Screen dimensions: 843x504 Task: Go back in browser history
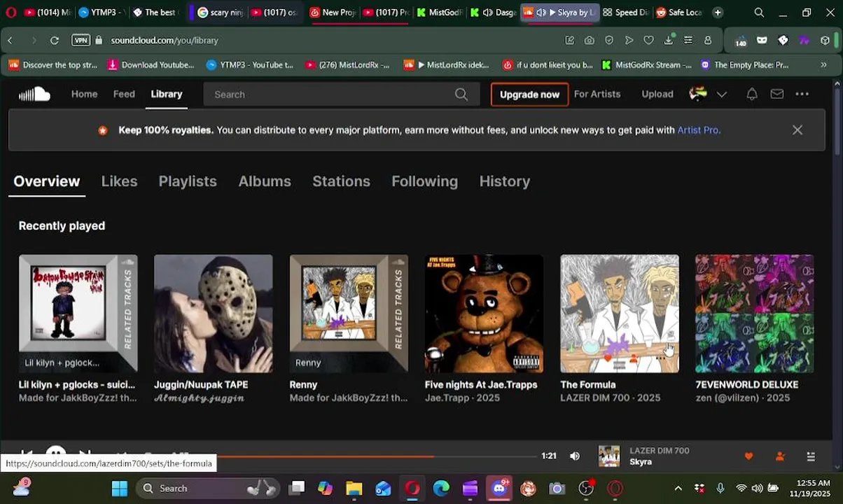pos(11,41)
